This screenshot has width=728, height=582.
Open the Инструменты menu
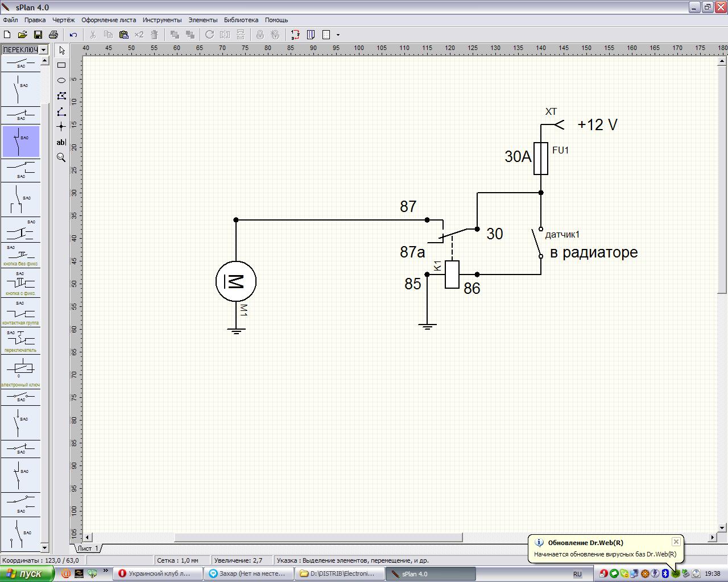click(x=162, y=20)
